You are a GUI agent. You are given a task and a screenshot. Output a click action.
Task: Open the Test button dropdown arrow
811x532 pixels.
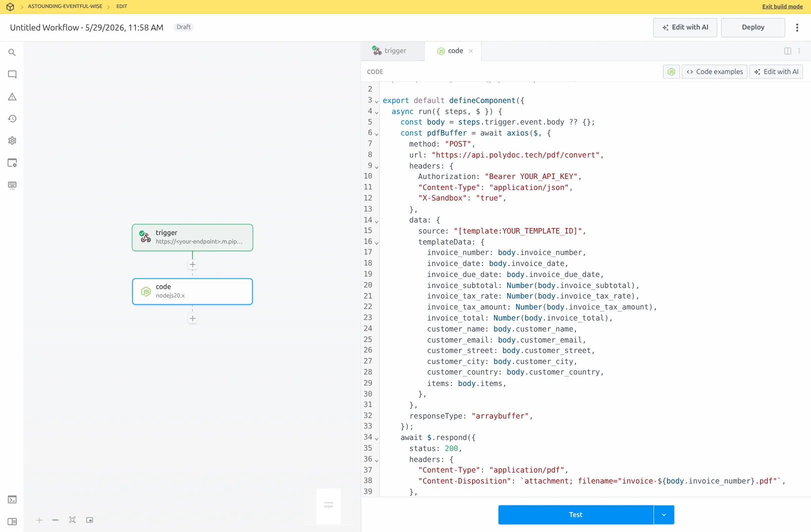[664, 514]
